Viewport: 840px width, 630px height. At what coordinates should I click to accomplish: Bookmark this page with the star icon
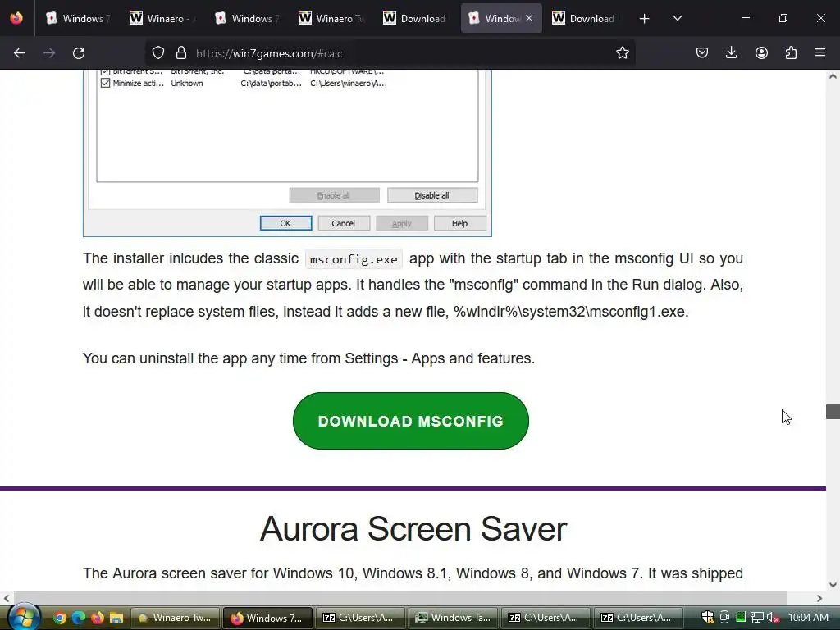622,53
